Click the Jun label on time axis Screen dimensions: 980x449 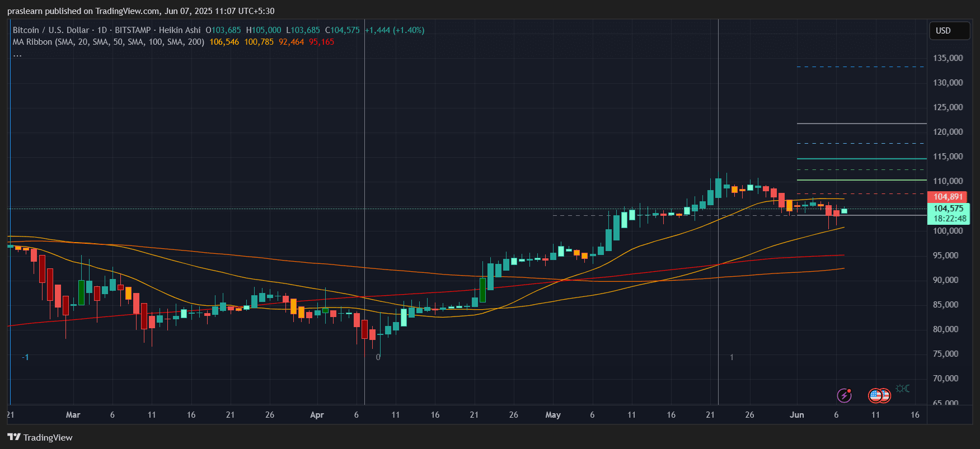coord(796,415)
